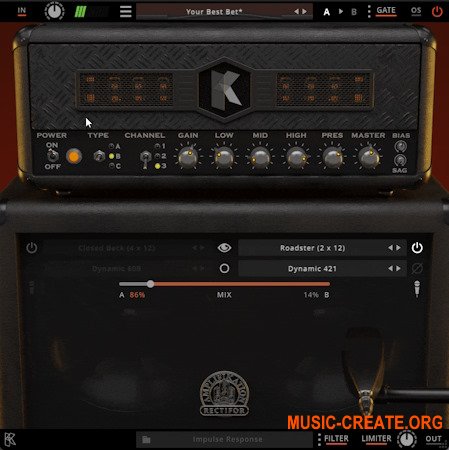Toggle the eye cabinet view icon
Screen dimensions: 449x450
click(x=224, y=248)
